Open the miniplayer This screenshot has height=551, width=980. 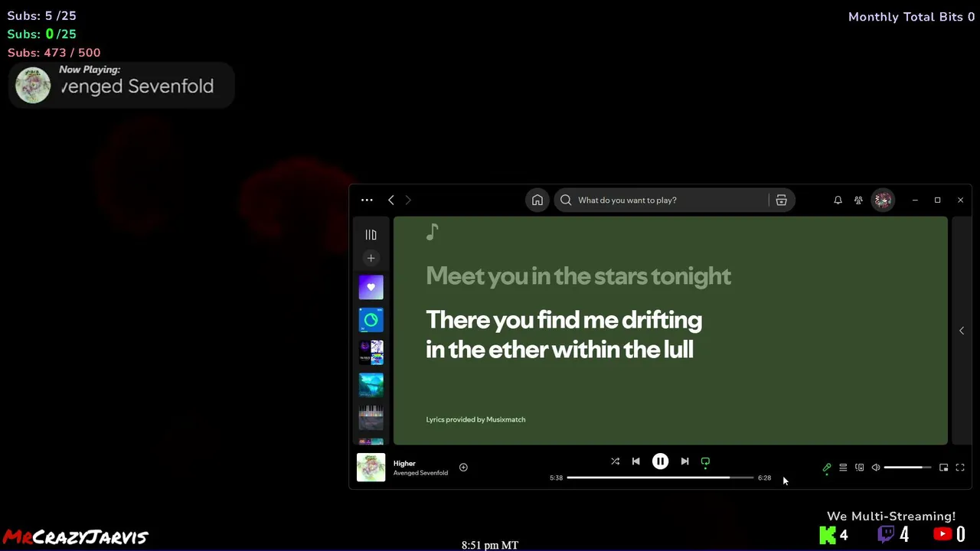tap(943, 468)
